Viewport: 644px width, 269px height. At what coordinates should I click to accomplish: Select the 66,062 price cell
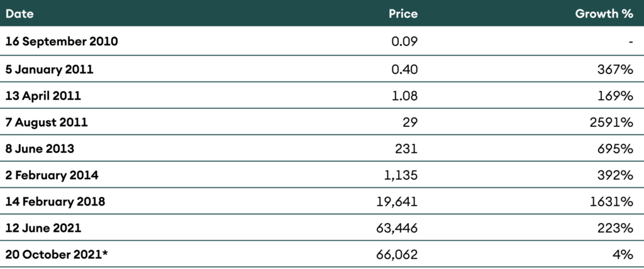click(x=396, y=256)
